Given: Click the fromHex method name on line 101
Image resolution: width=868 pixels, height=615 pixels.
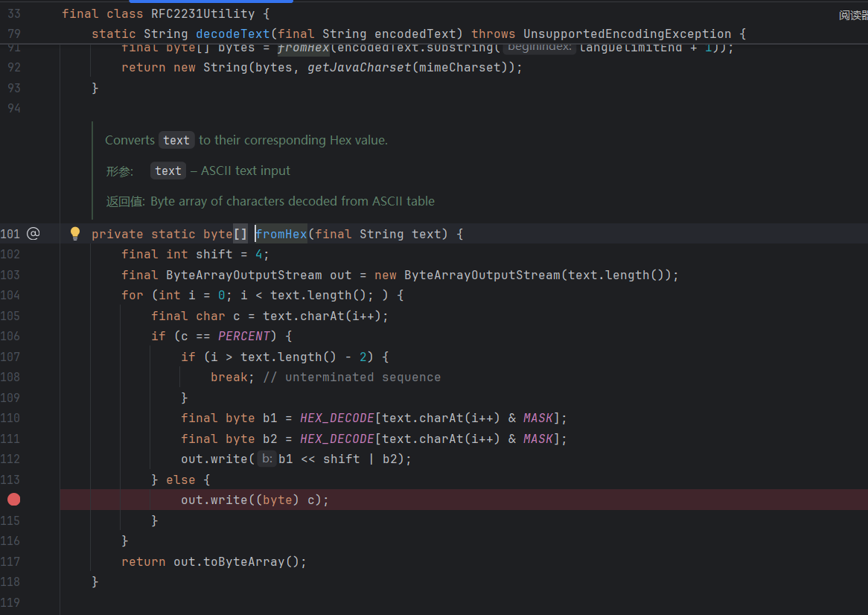Looking at the screenshot, I should [281, 234].
